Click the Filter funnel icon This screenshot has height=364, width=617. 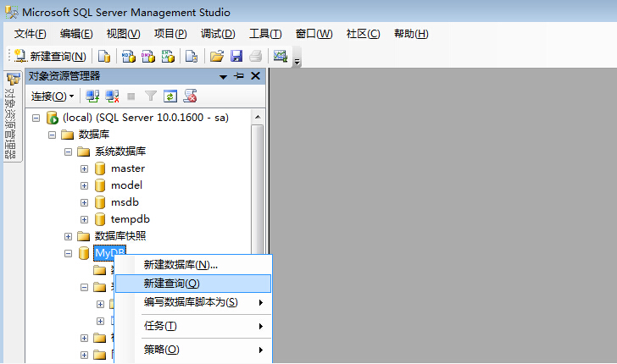[151, 96]
